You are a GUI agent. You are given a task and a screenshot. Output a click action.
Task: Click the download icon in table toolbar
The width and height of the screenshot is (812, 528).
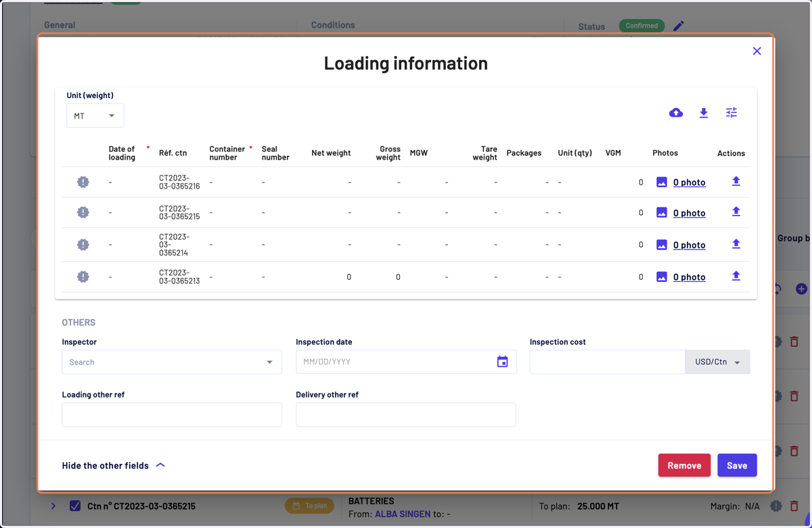pos(704,113)
